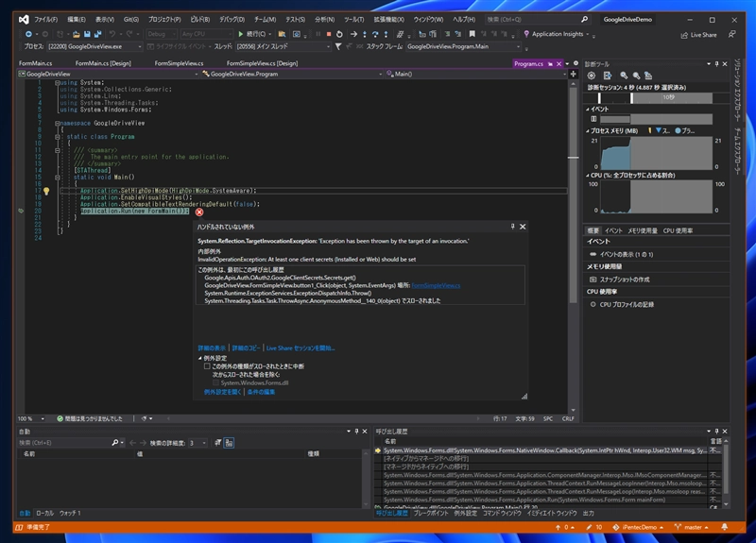Screen dimensions: 756x543
Task: Collapse the プロセス メモリ (MB) graph section
Action: point(587,131)
